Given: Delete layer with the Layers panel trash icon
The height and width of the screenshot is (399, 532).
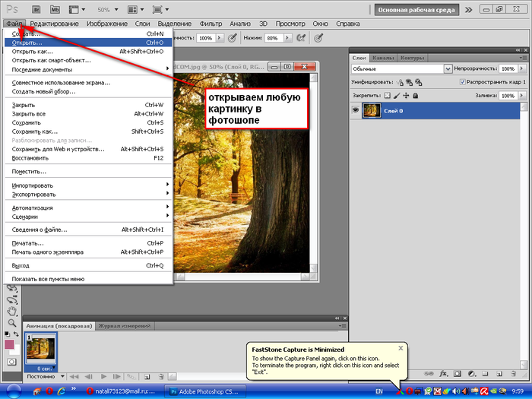Looking at the screenshot, I should [514, 374].
